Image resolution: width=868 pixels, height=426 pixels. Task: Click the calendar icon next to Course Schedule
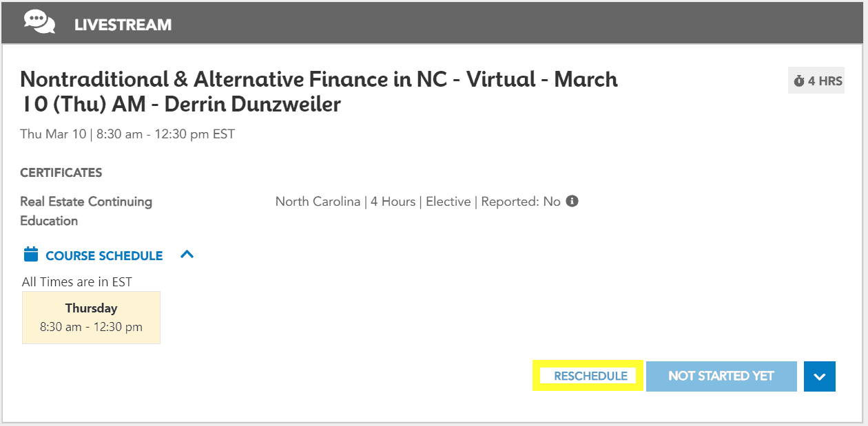30,255
